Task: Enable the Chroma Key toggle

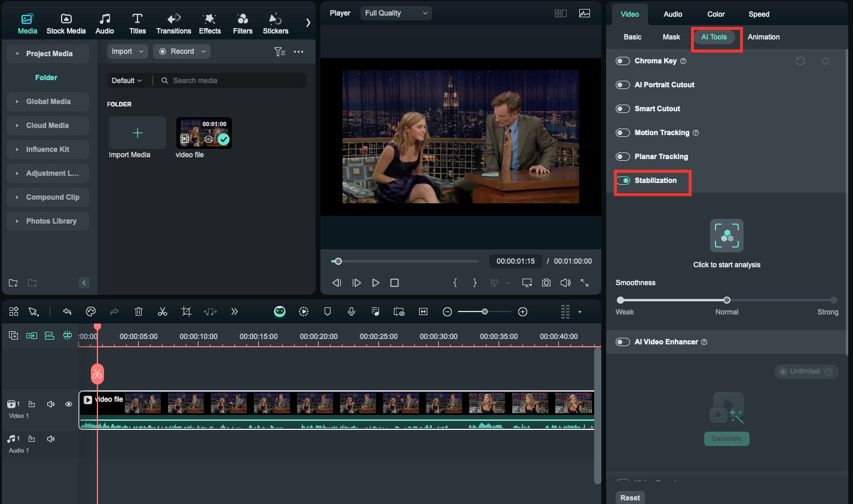Action: point(623,61)
